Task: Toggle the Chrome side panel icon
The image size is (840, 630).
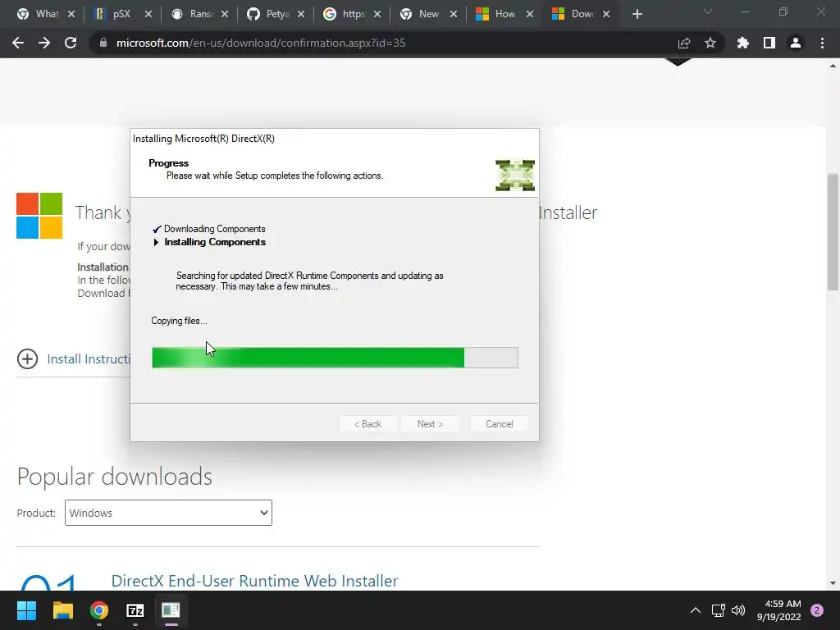Action: pos(769,43)
